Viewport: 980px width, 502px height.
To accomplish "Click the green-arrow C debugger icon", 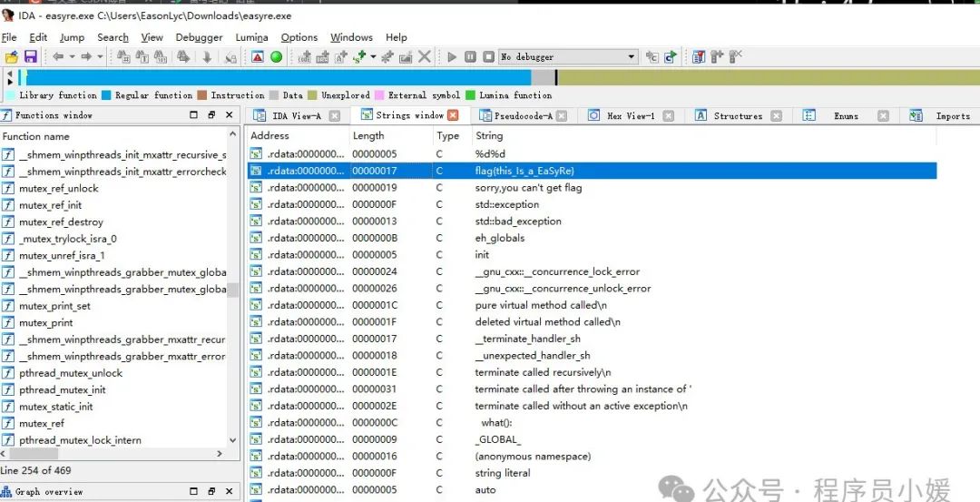I will coord(671,57).
